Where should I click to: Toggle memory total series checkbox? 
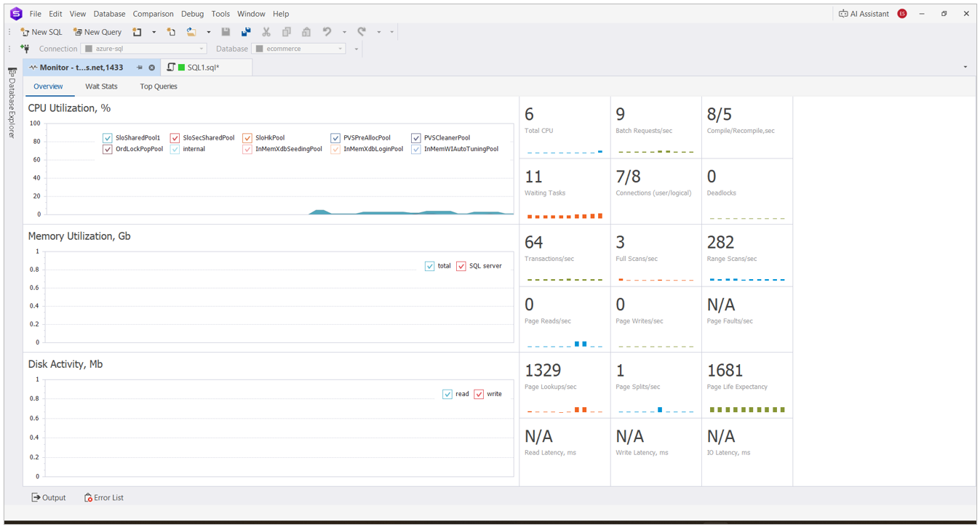430,266
